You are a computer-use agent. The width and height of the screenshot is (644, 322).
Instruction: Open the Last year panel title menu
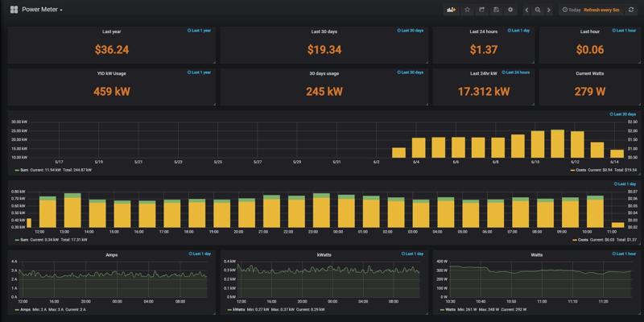coord(111,31)
